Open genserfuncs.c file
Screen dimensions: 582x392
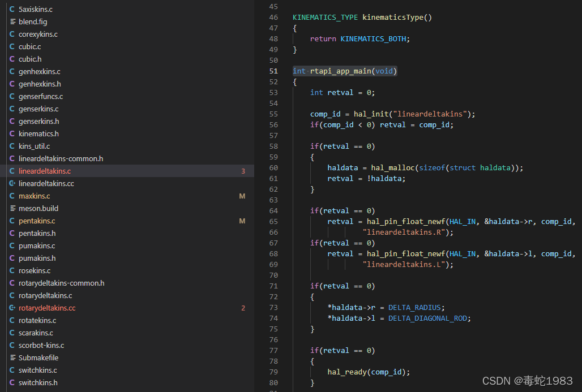click(x=41, y=96)
